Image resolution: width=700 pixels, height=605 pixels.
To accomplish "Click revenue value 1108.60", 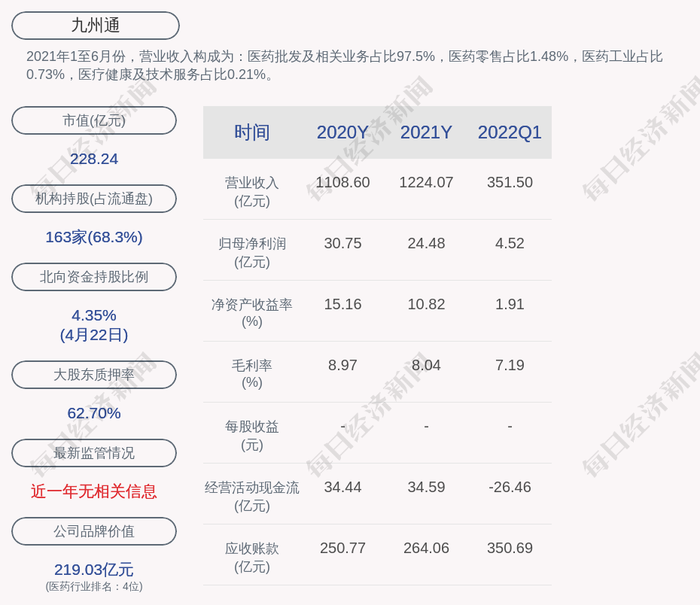I will (343, 183).
